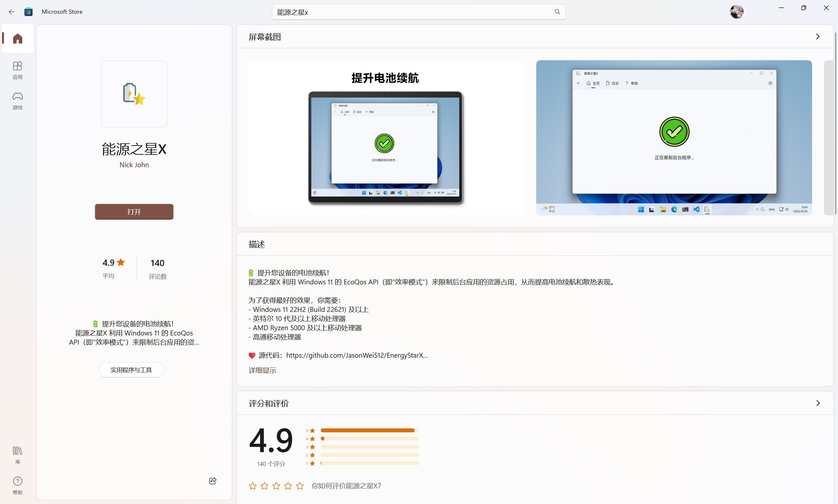Click the 3 star row label
The height and width of the screenshot is (504, 838).
pos(310,447)
